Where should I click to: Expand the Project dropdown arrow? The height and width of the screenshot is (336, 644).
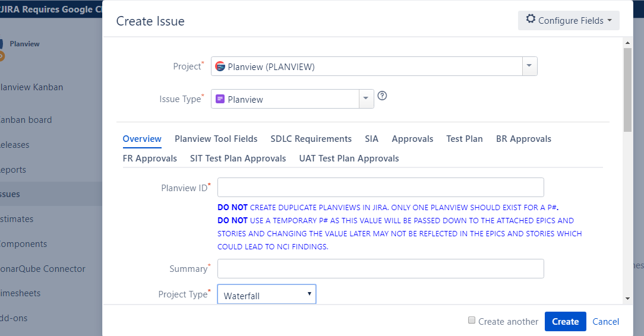[529, 66]
